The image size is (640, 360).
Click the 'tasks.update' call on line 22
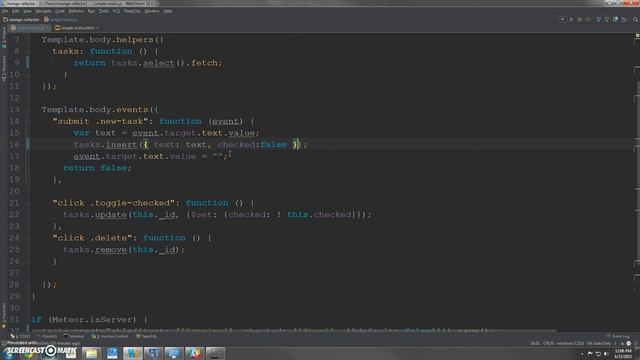pos(95,214)
